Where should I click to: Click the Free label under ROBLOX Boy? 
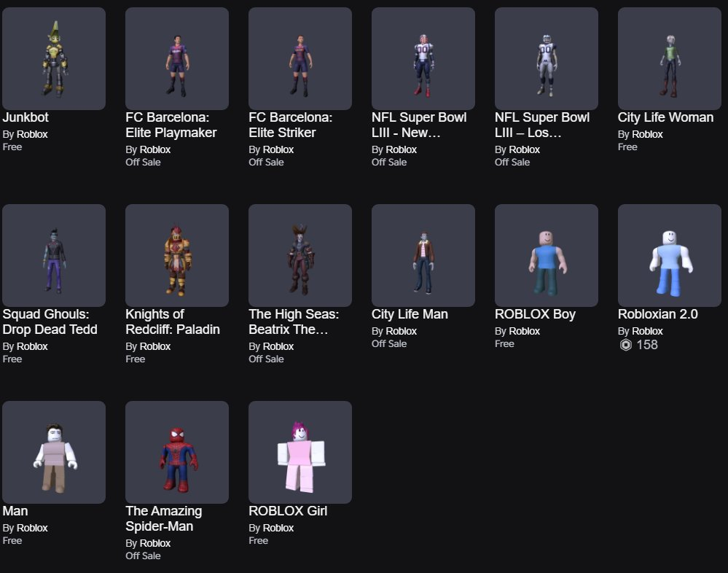click(x=504, y=344)
